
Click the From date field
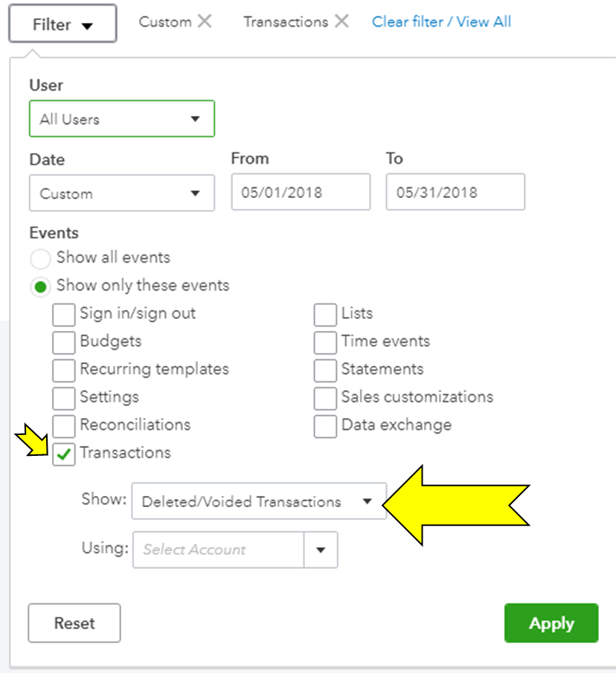point(301,193)
